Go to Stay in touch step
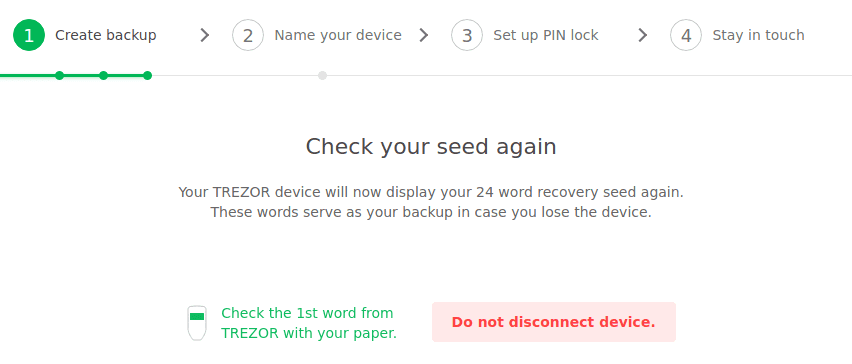The height and width of the screenshot is (364, 852). (x=758, y=35)
